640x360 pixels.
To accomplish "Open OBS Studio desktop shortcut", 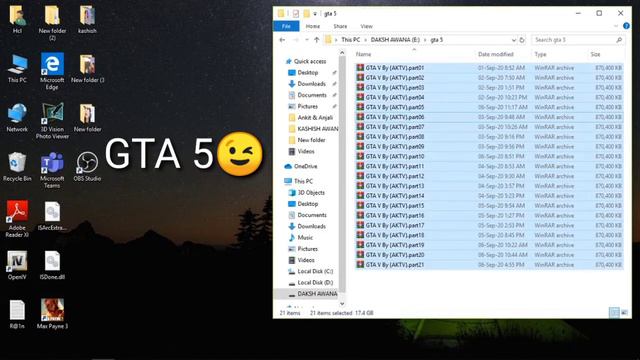I will (x=87, y=167).
